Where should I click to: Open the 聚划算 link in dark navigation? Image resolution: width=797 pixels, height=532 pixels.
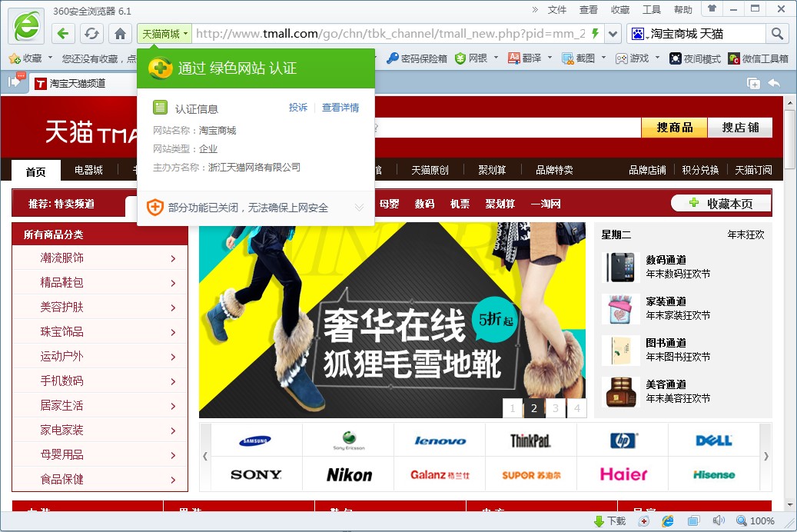point(492,170)
